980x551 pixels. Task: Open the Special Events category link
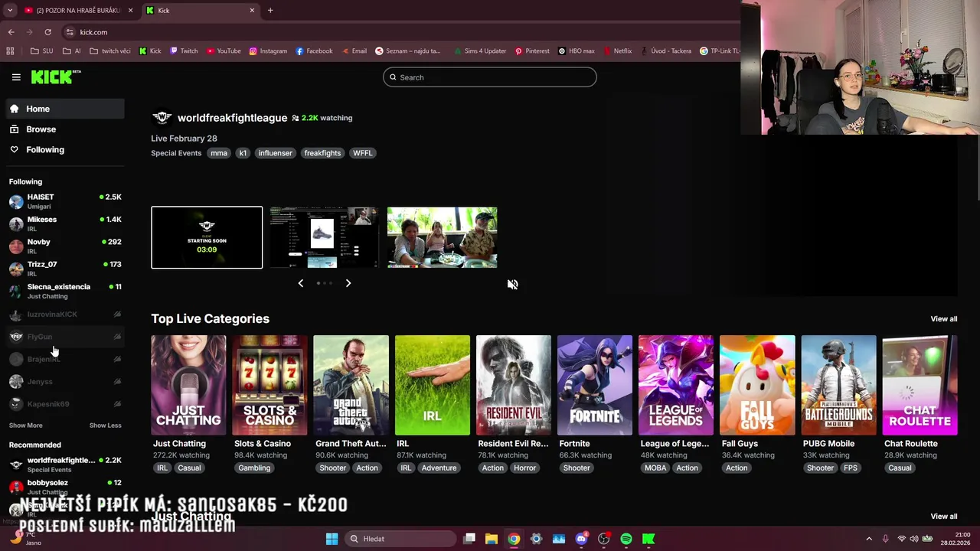pos(176,153)
